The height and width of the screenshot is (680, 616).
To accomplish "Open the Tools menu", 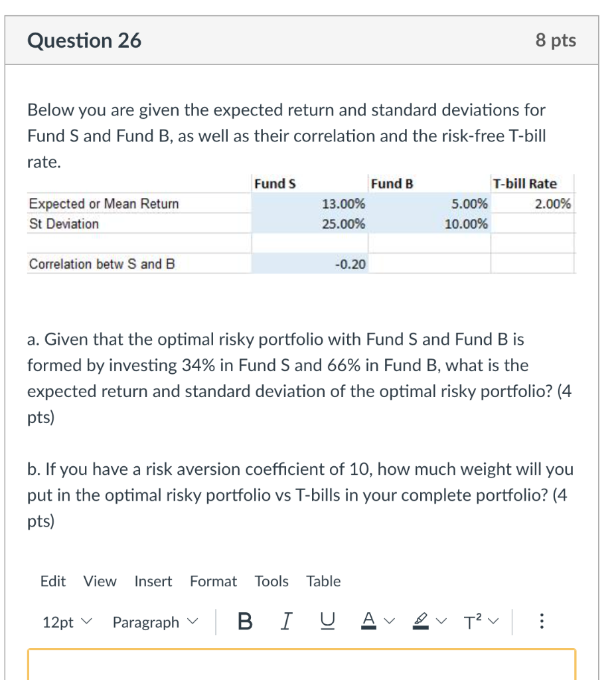I will click(271, 581).
